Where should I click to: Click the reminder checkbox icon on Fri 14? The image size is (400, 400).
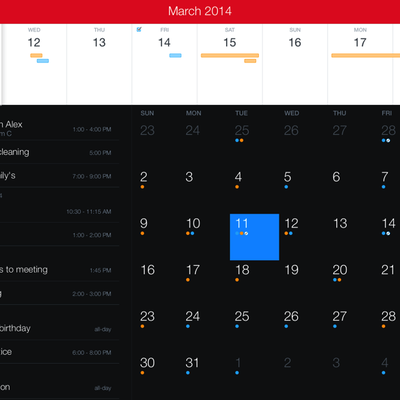(139, 29)
